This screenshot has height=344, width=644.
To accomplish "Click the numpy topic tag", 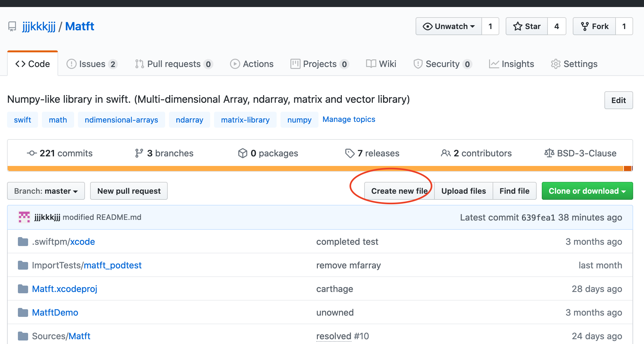I will coord(299,120).
